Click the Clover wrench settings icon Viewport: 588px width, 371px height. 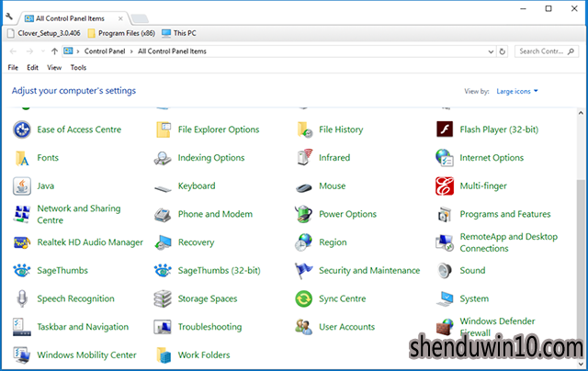[9, 17]
